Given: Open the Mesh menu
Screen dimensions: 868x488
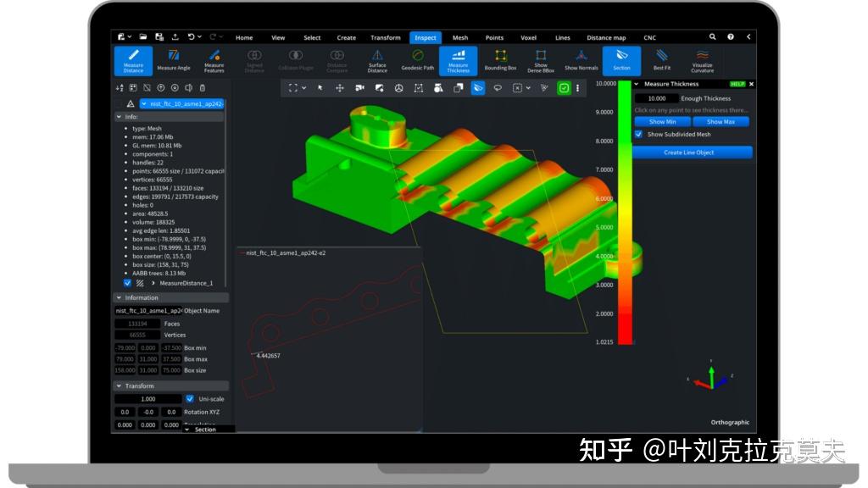Looking at the screenshot, I should [459, 37].
